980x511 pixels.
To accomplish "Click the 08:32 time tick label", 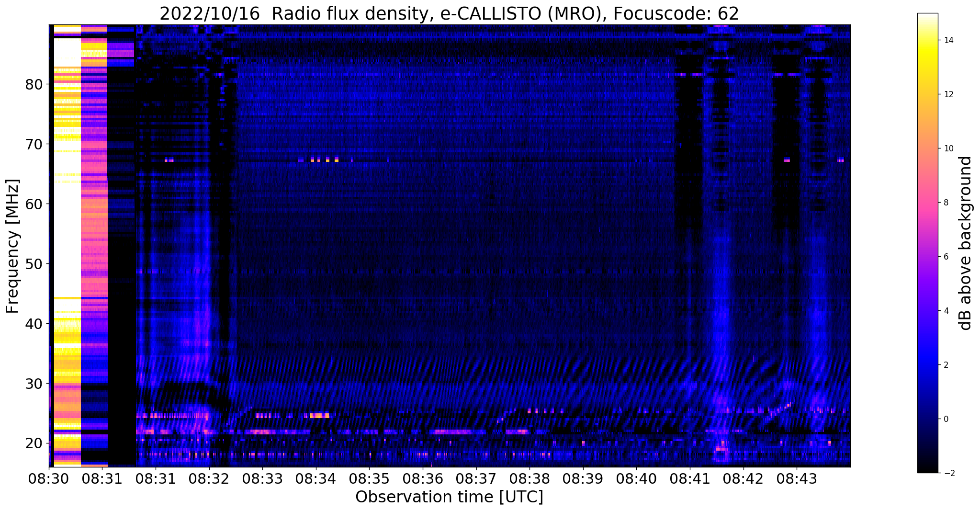I will 209,478.
